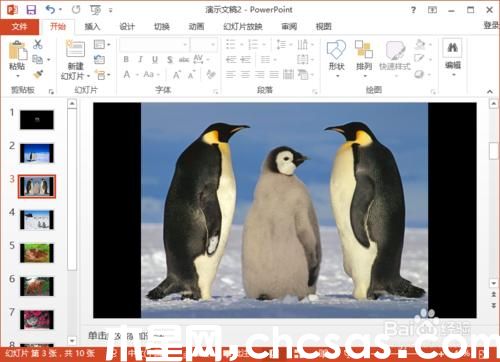Select slide 7 thumbnail
Screen dimensions: 500x362
(37, 320)
